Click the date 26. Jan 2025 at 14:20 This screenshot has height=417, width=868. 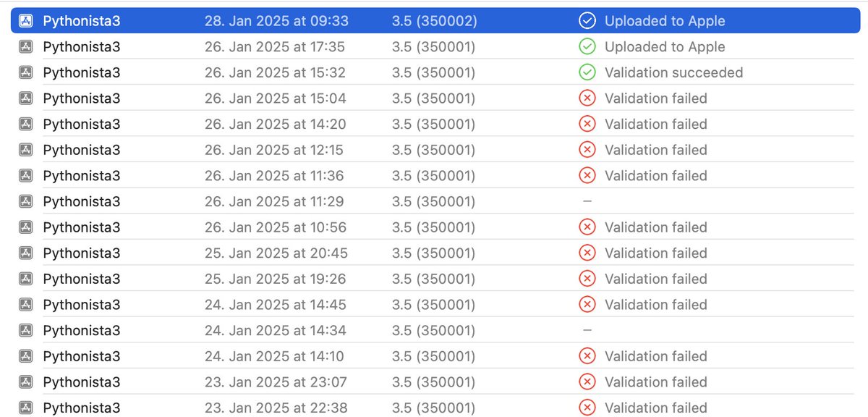[276, 125]
